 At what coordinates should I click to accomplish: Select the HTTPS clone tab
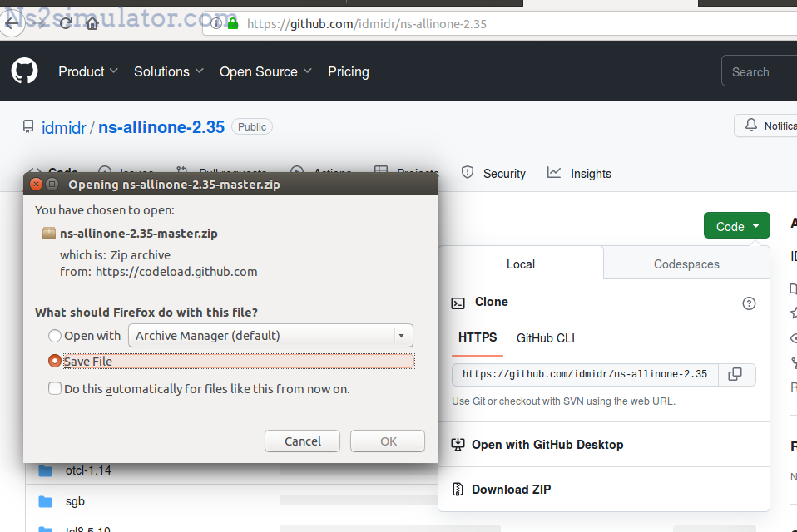pyautogui.click(x=478, y=338)
